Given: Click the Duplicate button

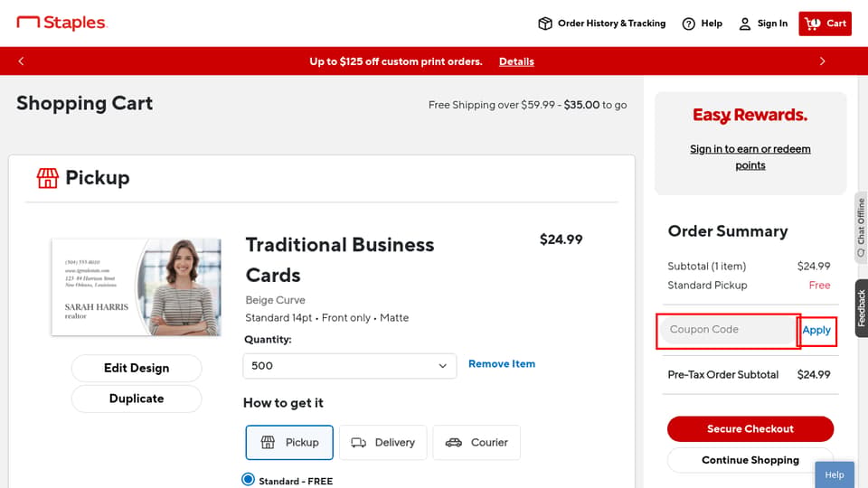Looking at the screenshot, I should (137, 399).
